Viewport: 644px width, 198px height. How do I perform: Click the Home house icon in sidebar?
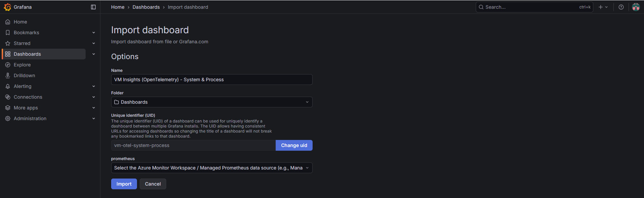(x=8, y=22)
